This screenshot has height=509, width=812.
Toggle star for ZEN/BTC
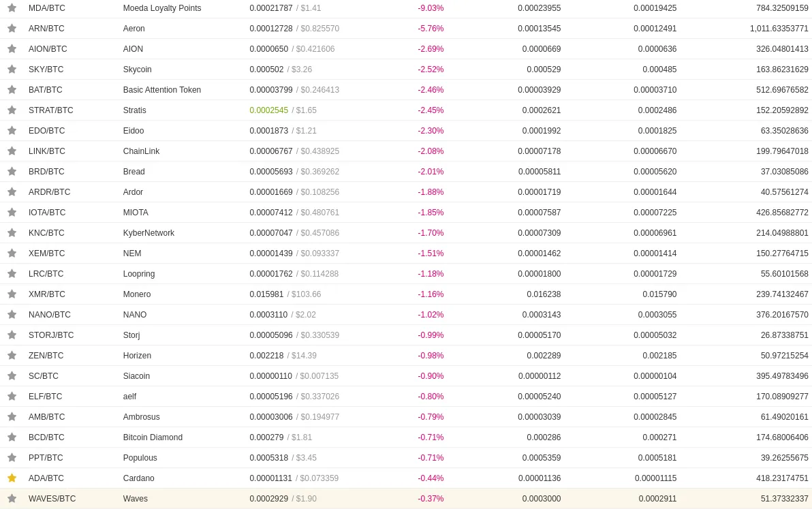[12, 355]
